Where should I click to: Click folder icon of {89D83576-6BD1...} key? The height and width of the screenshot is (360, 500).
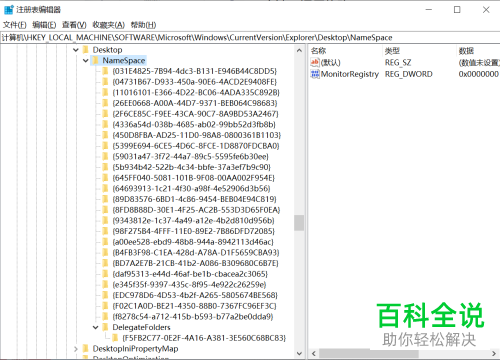tap(105, 199)
